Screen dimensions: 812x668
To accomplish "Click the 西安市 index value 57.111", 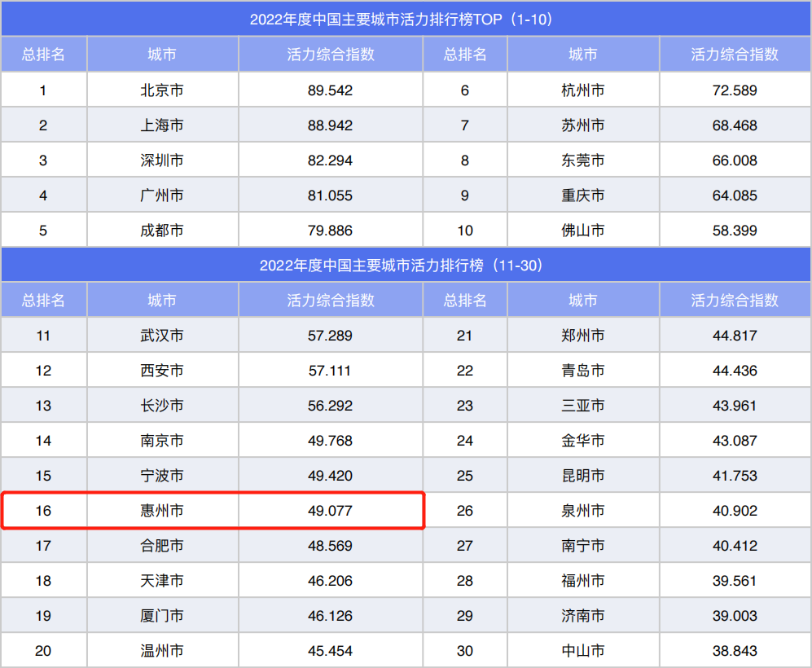I will 330,371.
